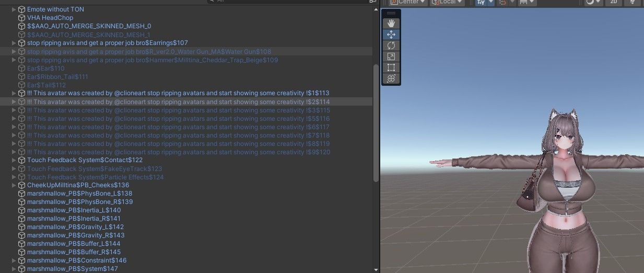Select clioneart !$7$118 row

(186, 135)
